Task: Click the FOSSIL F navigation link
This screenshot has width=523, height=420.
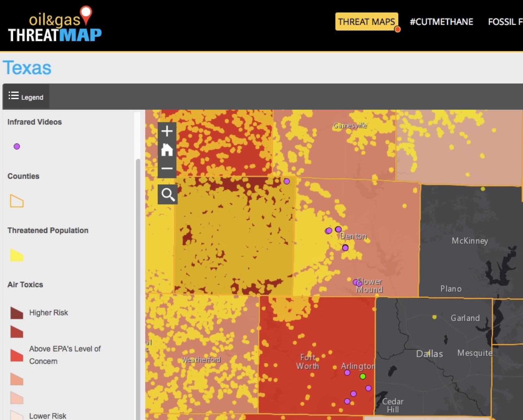Action: (x=505, y=22)
